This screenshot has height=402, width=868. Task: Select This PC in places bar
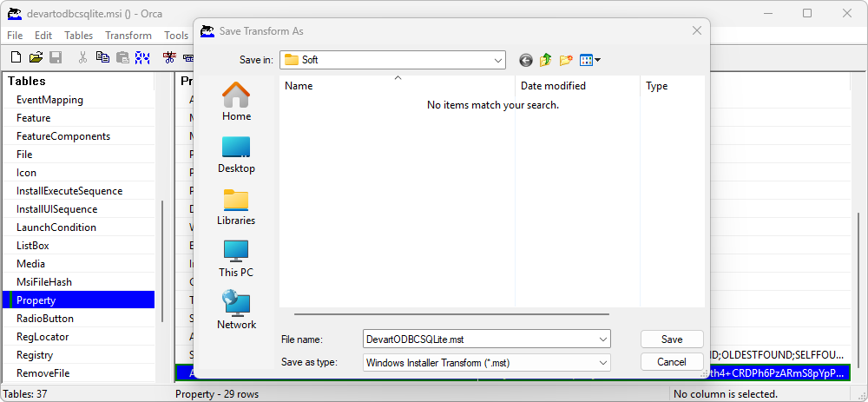click(x=236, y=259)
